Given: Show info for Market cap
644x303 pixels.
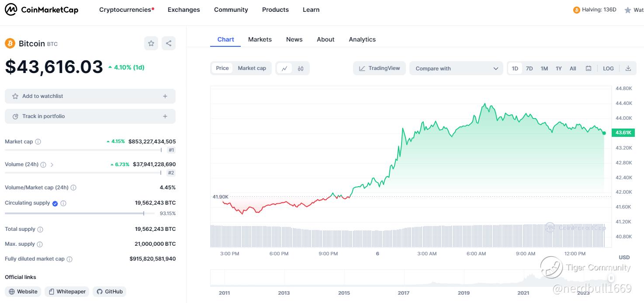Looking at the screenshot, I should coord(38,142).
